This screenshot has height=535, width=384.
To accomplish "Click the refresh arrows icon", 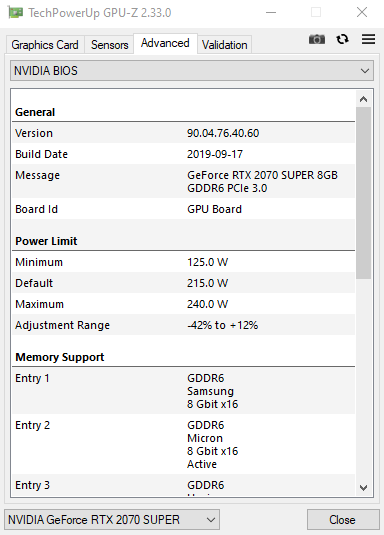I will pos(342,39).
